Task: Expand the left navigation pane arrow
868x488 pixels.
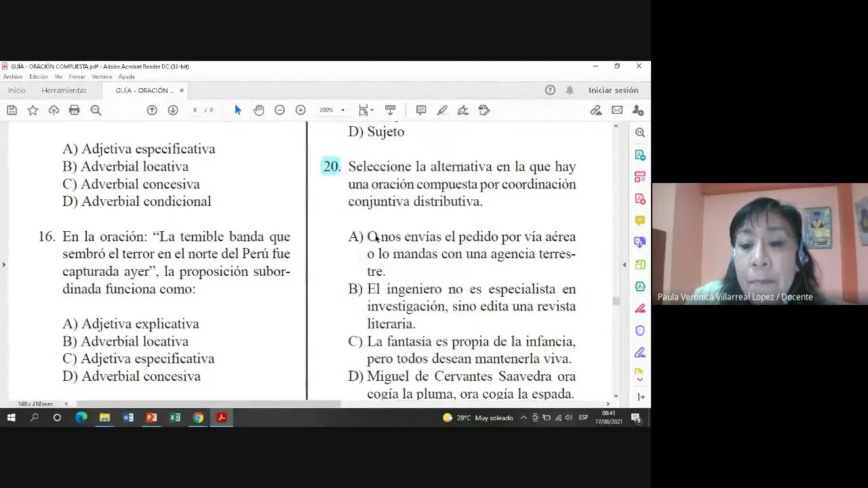Action: coord(3,264)
